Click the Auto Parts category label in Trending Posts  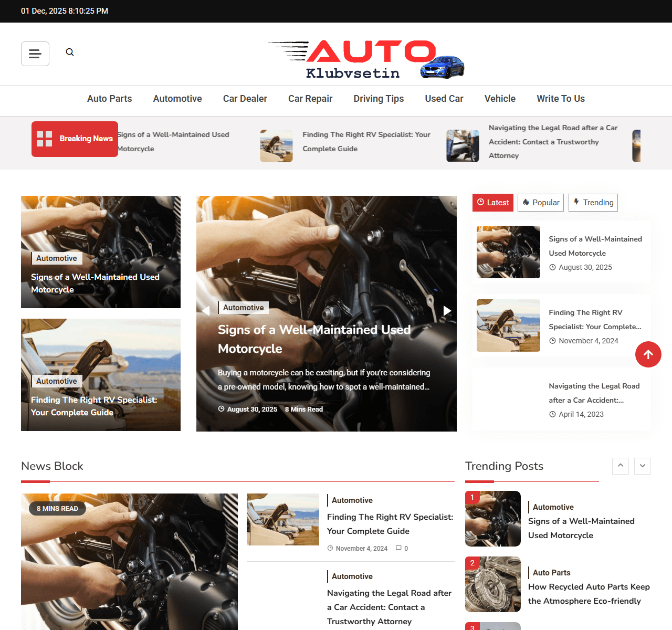[551, 573]
